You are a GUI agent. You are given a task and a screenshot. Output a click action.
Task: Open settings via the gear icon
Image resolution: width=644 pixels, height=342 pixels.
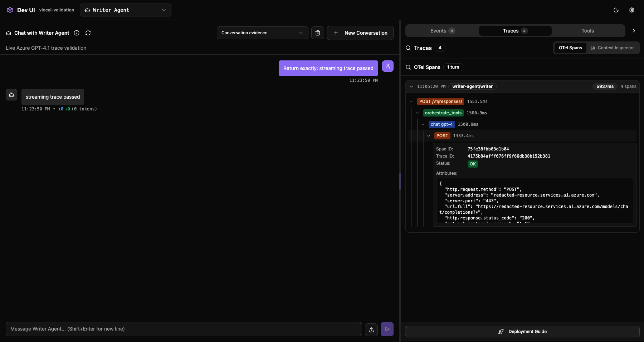(632, 10)
